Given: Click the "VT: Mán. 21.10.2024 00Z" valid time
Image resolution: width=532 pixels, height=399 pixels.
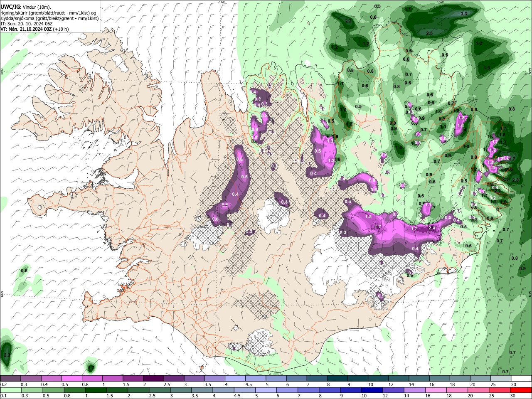Looking at the screenshot, I should pos(26,29).
